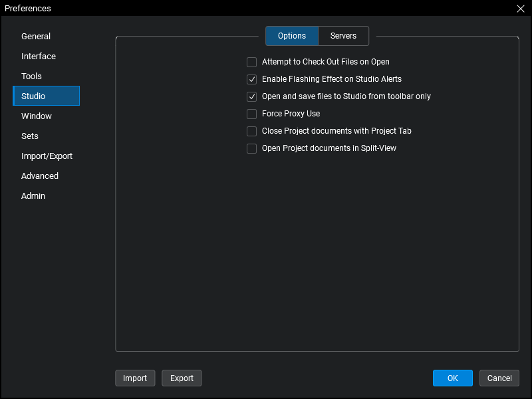Image resolution: width=532 pixels, height=399 pixels.
Task: Check Open Project documents in Split-View
Action: click(252, 148)
